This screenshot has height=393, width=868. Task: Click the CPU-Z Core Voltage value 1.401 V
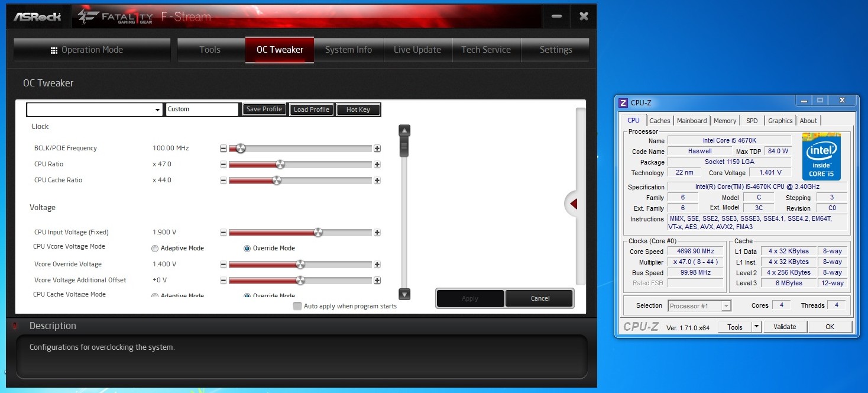pos(772,173)
